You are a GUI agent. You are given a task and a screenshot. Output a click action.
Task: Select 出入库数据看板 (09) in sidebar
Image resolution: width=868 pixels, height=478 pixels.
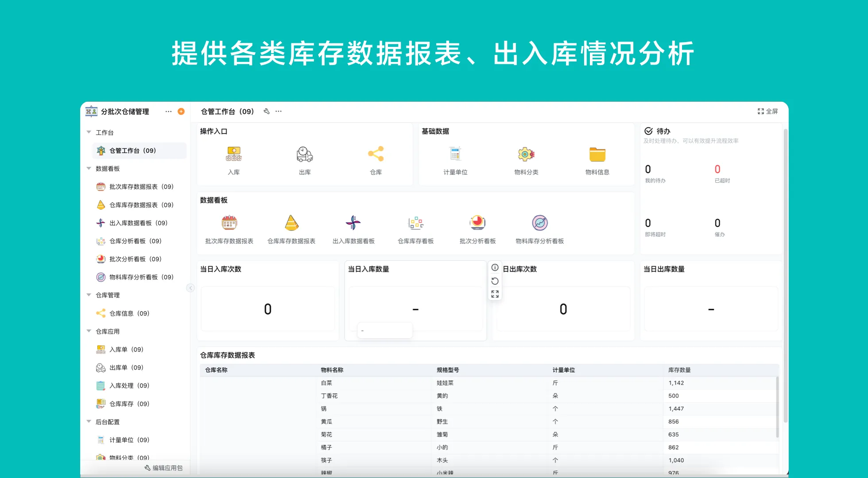pos(138,223)
